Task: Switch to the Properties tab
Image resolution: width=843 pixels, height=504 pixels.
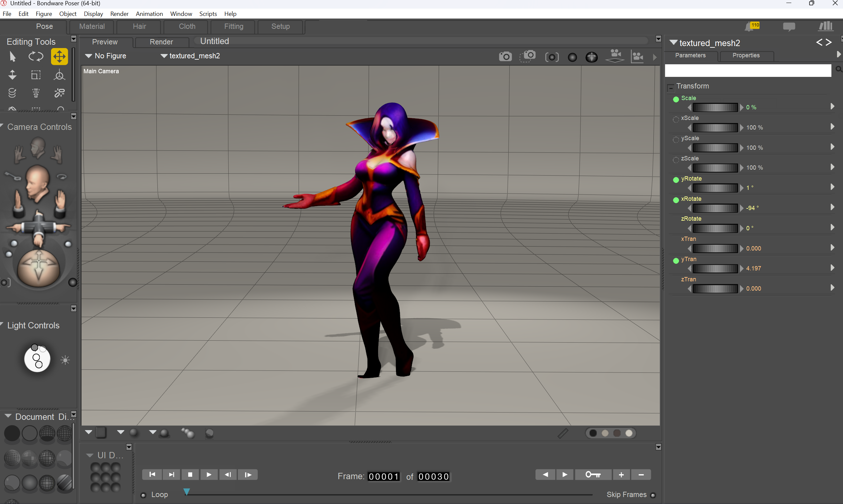Action: 746,55
